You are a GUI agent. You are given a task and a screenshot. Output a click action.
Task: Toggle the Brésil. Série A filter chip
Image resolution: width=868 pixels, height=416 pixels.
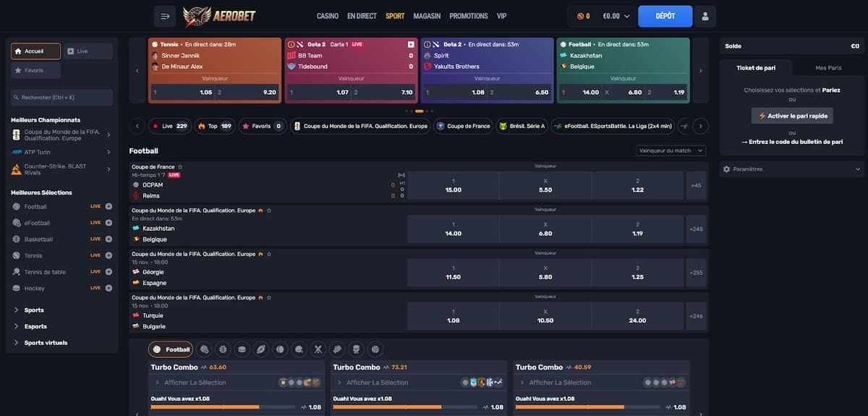(522, 126)
